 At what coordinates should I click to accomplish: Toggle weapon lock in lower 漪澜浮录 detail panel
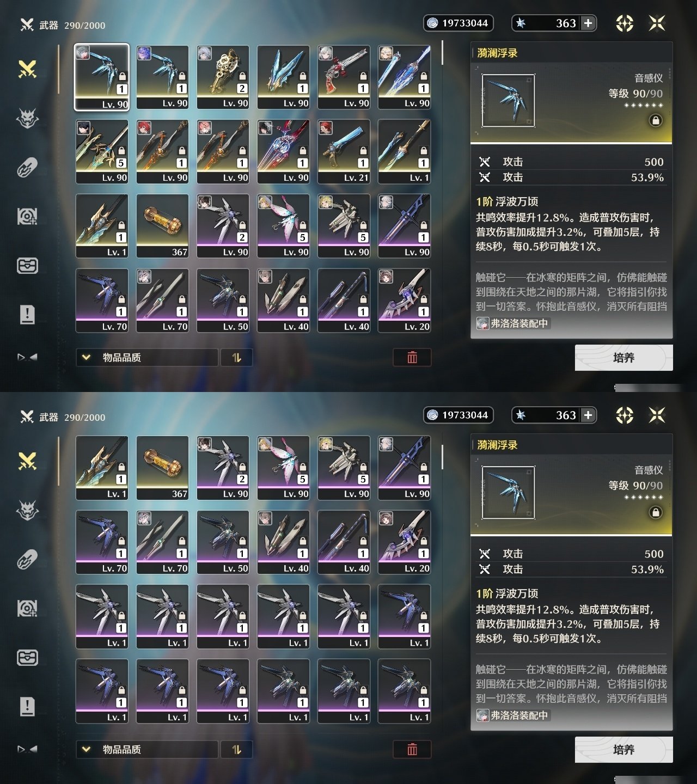[656, 512]
